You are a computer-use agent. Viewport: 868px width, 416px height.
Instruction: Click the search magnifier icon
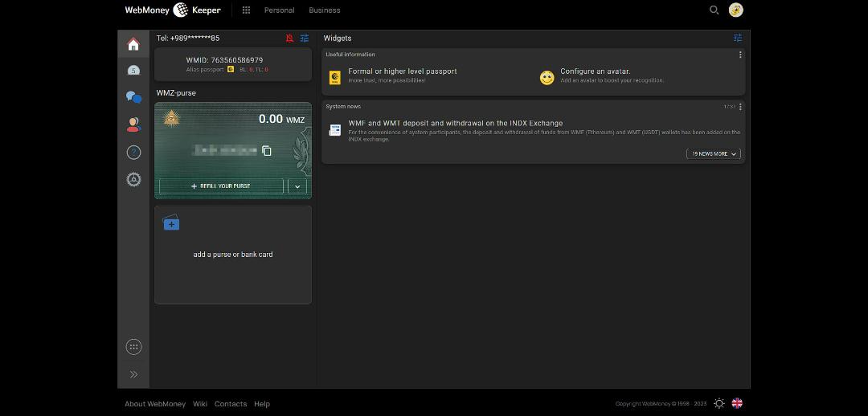[714, 10]
